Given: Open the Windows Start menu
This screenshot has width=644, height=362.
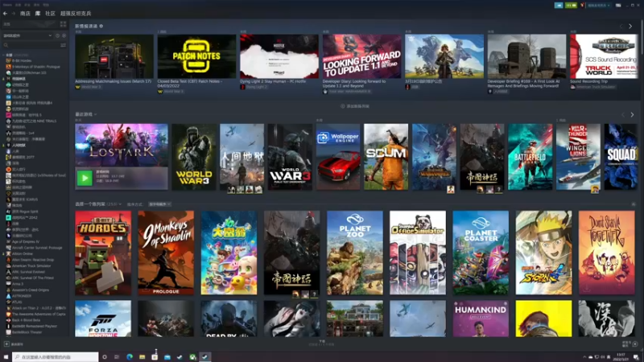Looking at the screenshot, I should pos(6,357).
